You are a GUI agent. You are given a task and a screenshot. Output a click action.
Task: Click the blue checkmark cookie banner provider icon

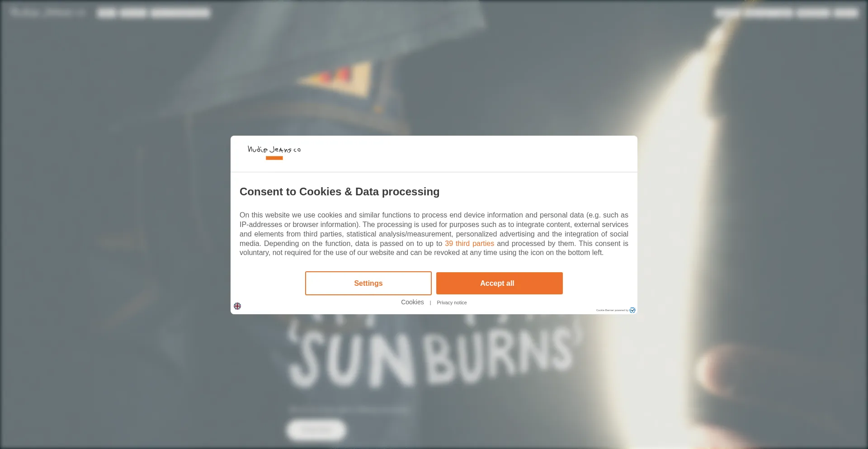tap(632, 310)
